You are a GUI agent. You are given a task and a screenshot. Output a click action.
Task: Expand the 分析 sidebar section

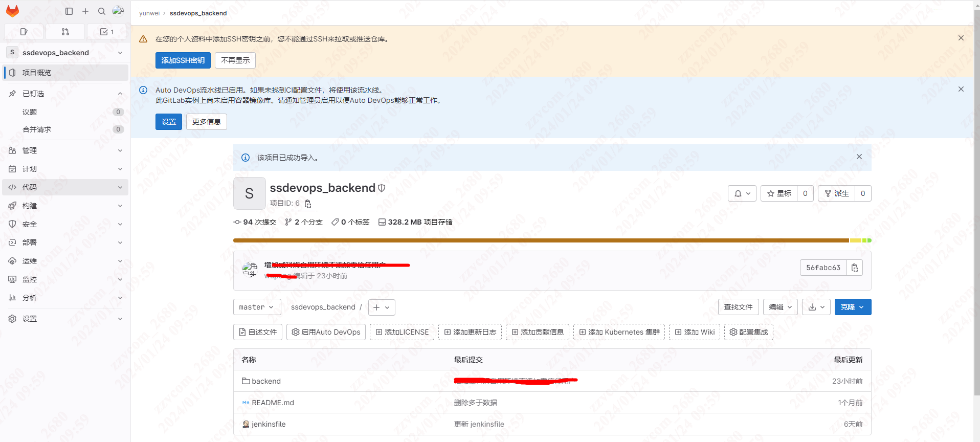(65, 298)
